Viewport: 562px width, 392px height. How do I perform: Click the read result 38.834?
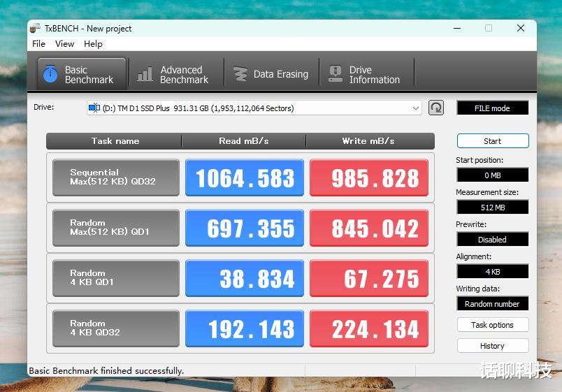coord(245,278)
